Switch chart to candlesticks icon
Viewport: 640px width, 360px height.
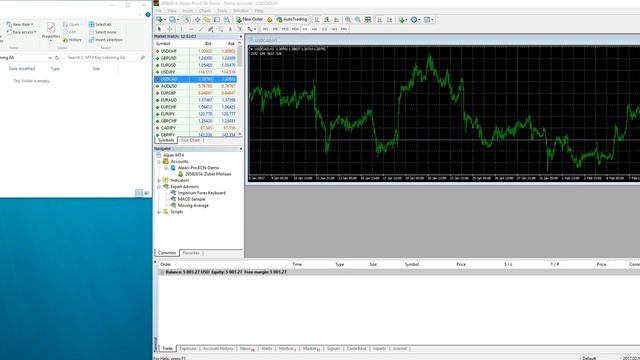pos(327,20)
